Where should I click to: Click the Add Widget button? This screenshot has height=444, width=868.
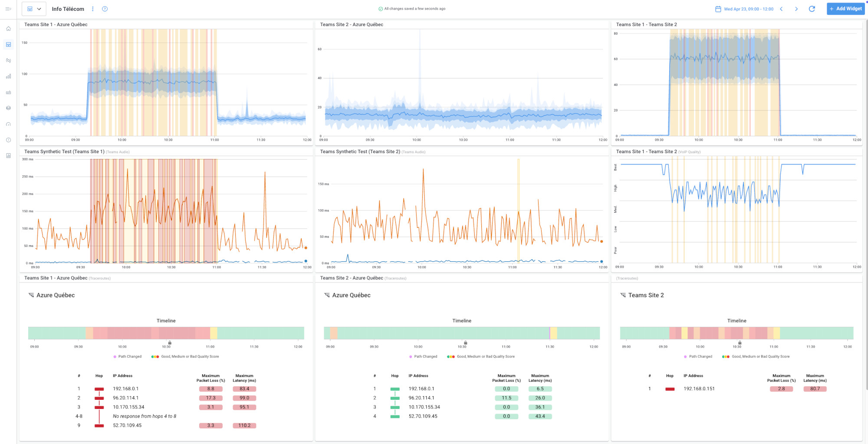[x=845, y=8]
